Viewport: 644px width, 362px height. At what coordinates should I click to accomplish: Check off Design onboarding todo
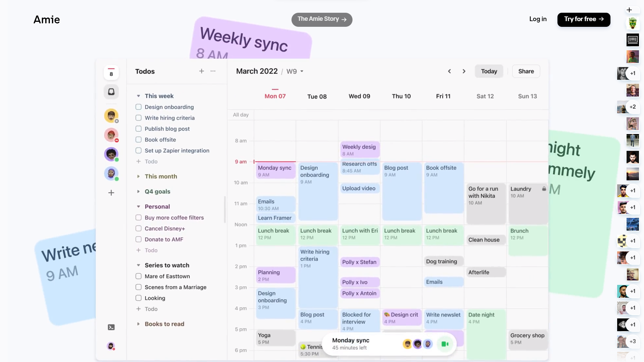pyautogui.click(x=139, y=107)
